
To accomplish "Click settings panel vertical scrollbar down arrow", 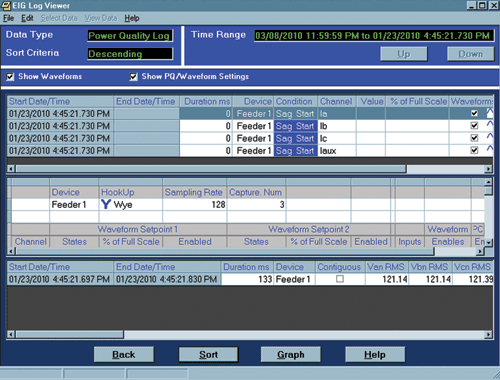I will click(x=488, y=243).
